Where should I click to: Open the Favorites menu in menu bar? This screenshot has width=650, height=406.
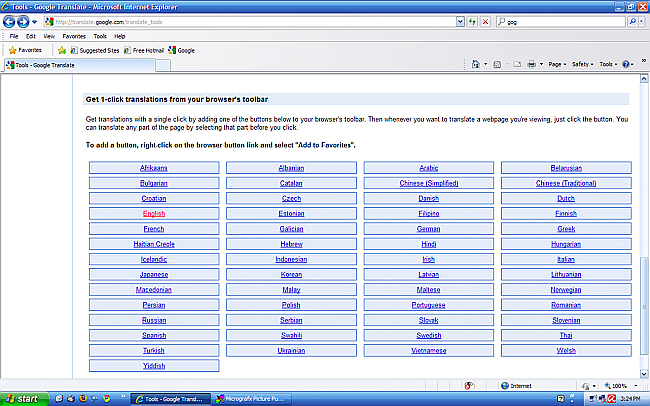pyautogui.click(x=74, y=36)
